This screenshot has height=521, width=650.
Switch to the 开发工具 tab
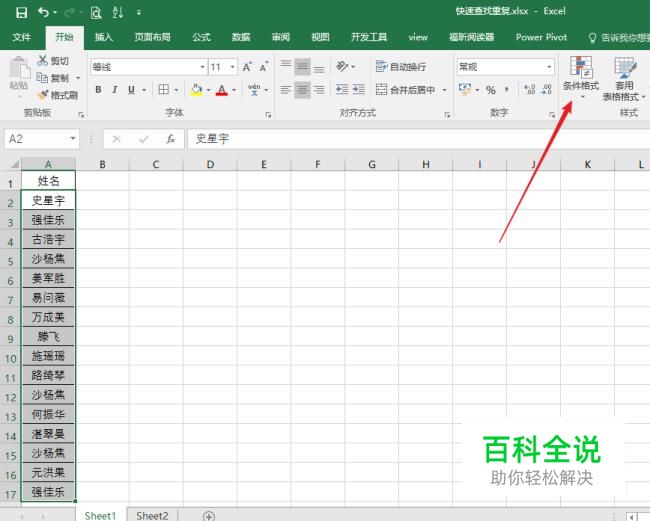369,37
